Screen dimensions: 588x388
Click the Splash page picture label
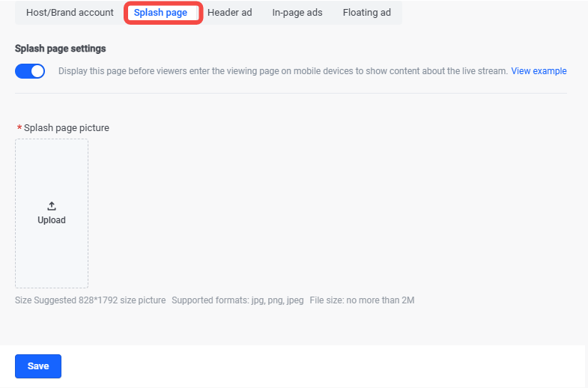(67, 128)
